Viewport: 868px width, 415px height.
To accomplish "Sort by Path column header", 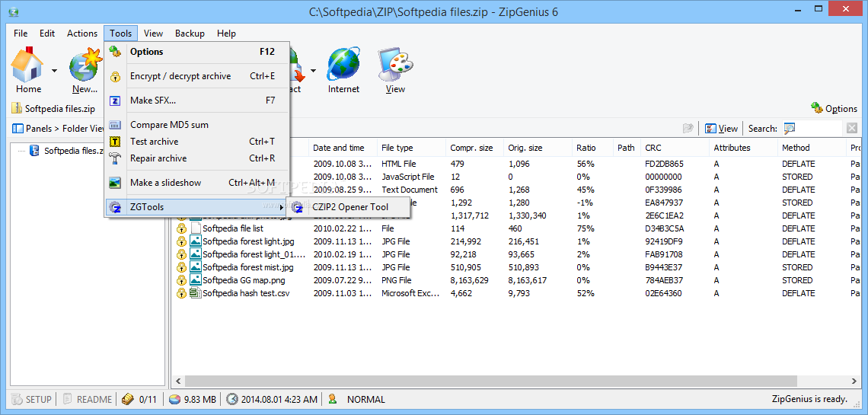I will (x=627, y=148).
